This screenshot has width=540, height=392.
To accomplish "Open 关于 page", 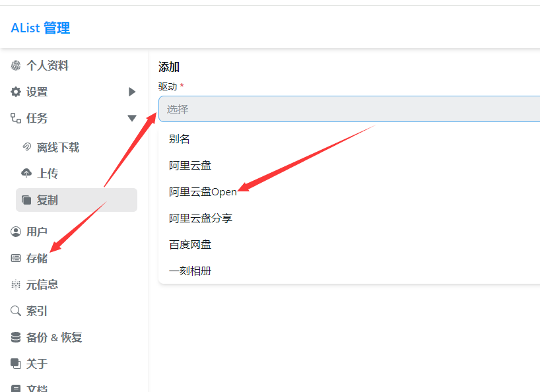I will [37, 364].
